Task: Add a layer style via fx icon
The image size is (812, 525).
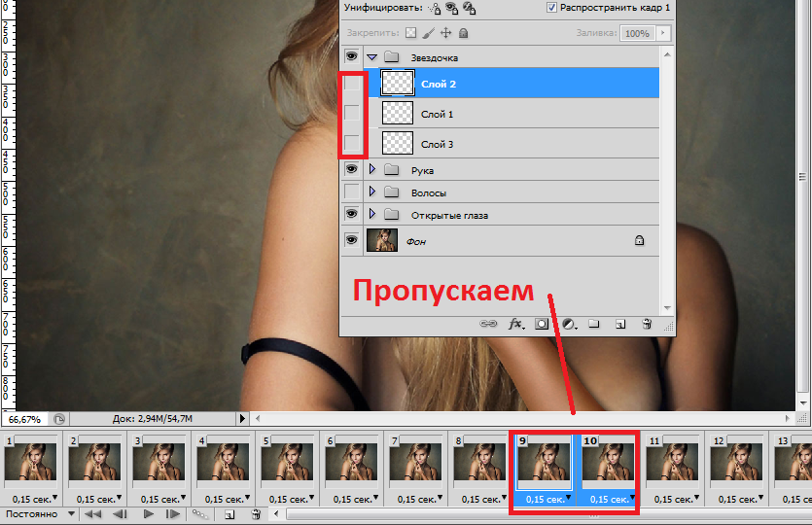Action: click(x=515, y=324)
